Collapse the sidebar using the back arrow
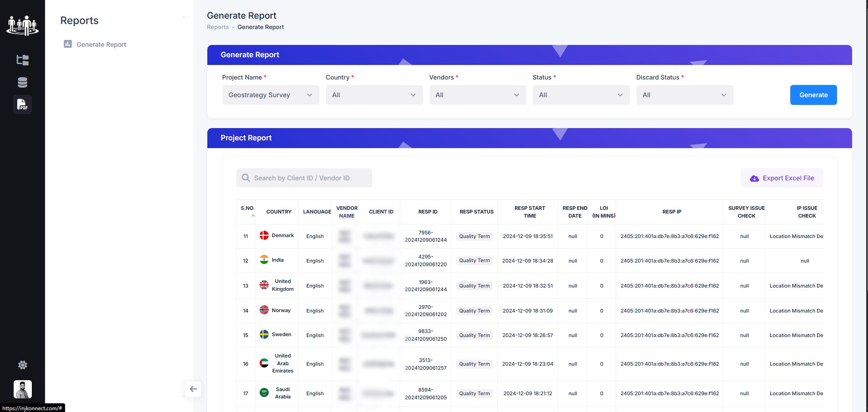This screenshot has width=868, height=412. pos(193,389)
